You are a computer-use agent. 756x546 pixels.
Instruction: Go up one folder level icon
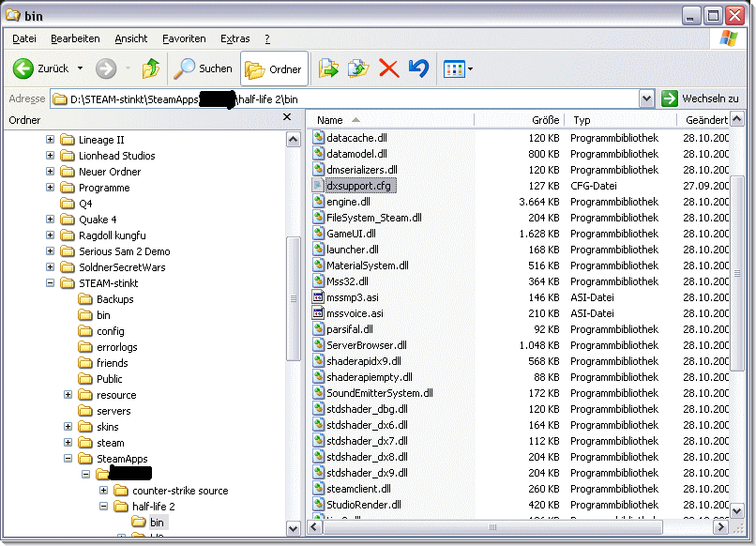tap(151, 68)
